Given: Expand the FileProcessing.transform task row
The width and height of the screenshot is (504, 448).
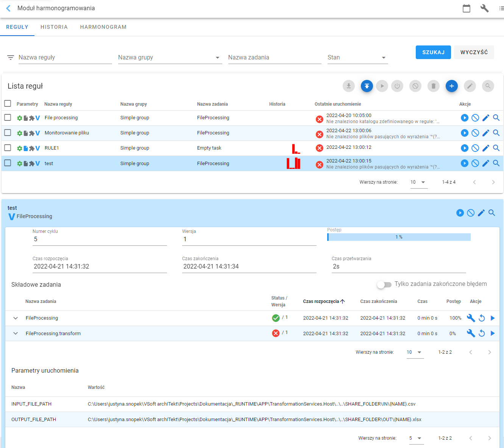Looking at the screenshot, I should pos(16,334).
